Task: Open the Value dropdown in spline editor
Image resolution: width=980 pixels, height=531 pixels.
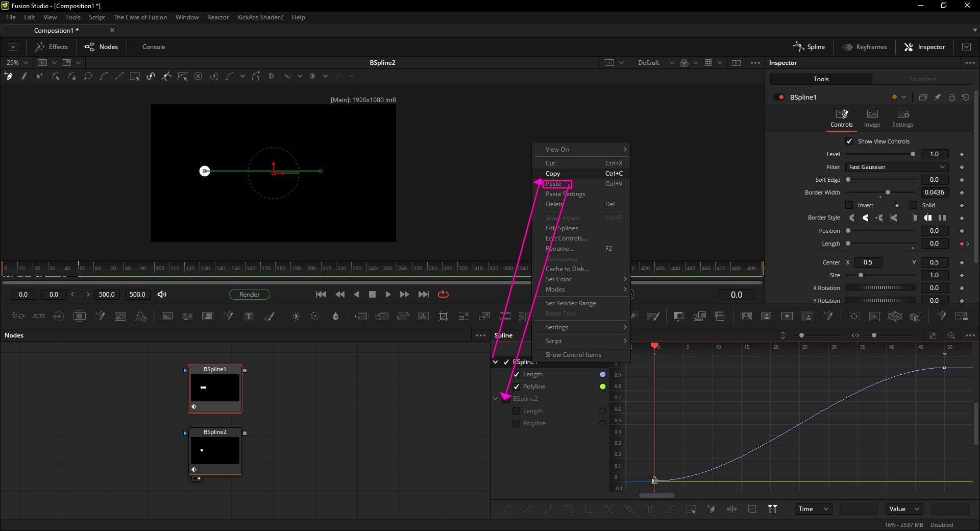Action: click(x=904, y=509)
